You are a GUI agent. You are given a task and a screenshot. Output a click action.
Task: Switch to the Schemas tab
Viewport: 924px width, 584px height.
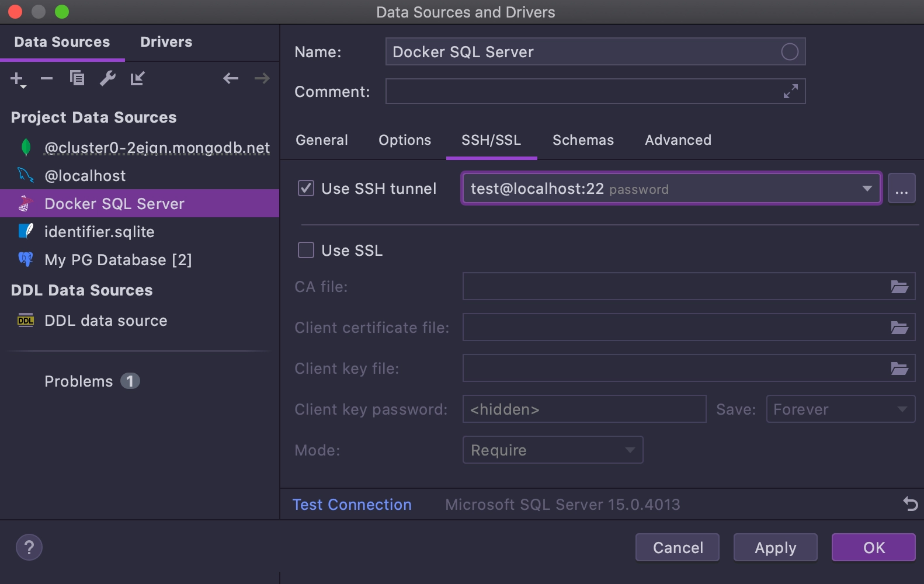583,140
